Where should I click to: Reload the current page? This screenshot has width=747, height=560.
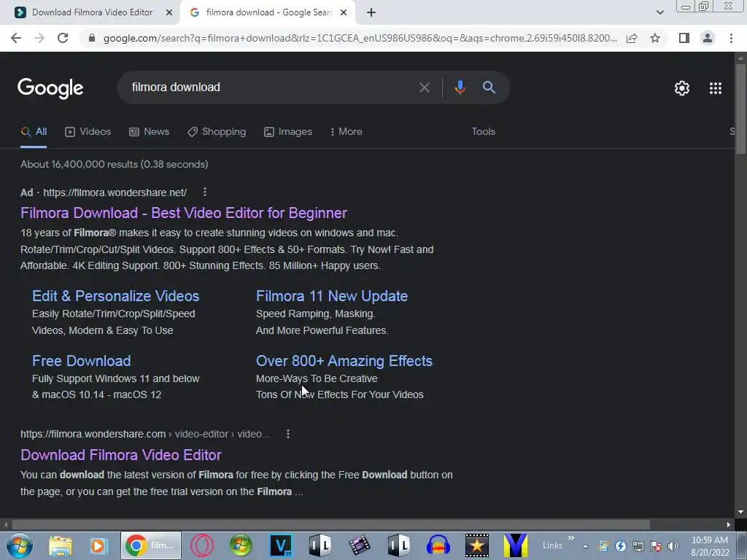(x=63, y=38)
